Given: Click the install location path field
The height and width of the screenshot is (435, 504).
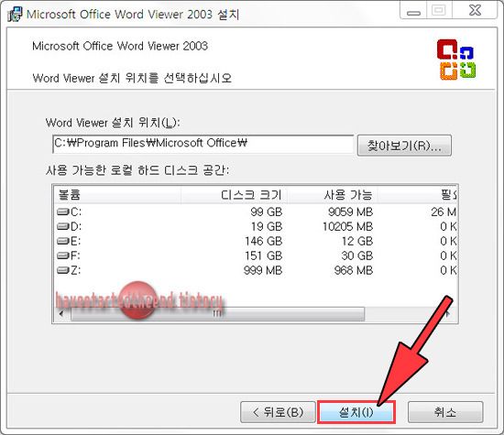Looking at the screenshot, I should point(203,144).
